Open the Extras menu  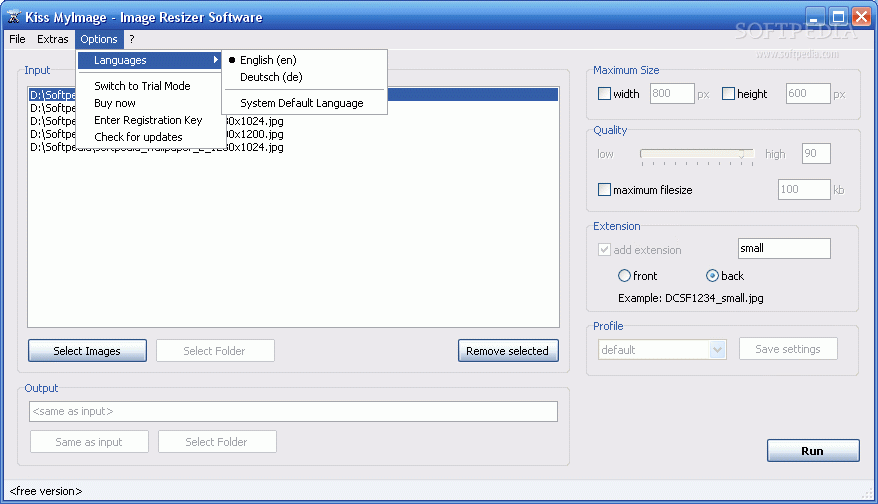click(53, 39)
